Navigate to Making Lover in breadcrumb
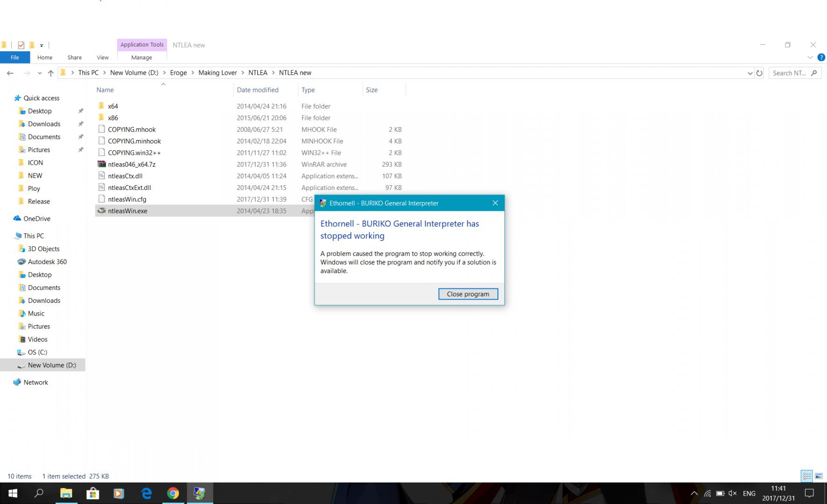827x504 pixels. pos(217,73)
